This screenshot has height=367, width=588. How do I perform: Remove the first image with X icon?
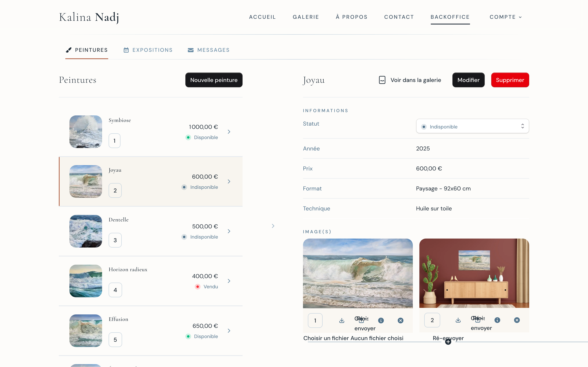(x=400, y=320)
